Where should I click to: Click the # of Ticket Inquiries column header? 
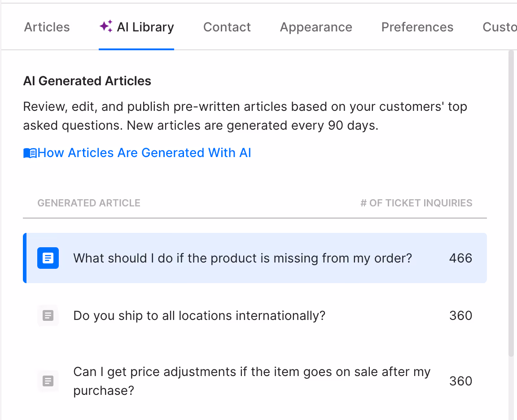[416, 203]
